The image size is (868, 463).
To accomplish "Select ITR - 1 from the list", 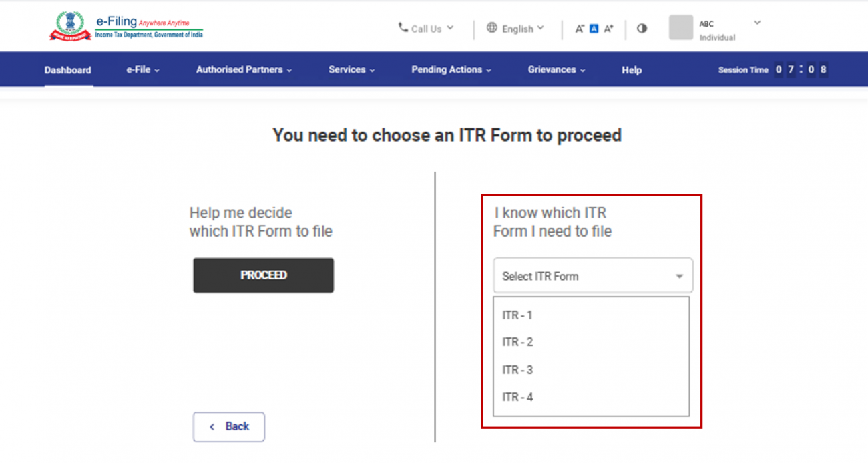I will point(517,315).
